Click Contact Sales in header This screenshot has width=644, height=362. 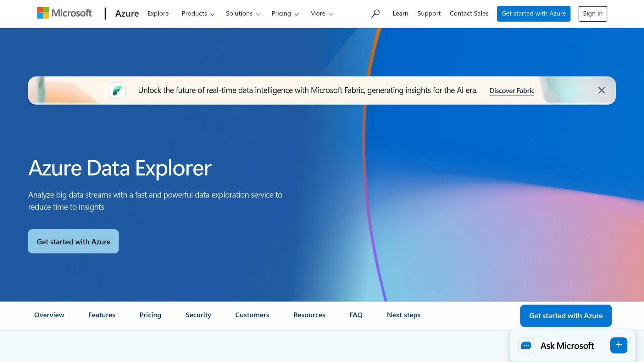469,14
